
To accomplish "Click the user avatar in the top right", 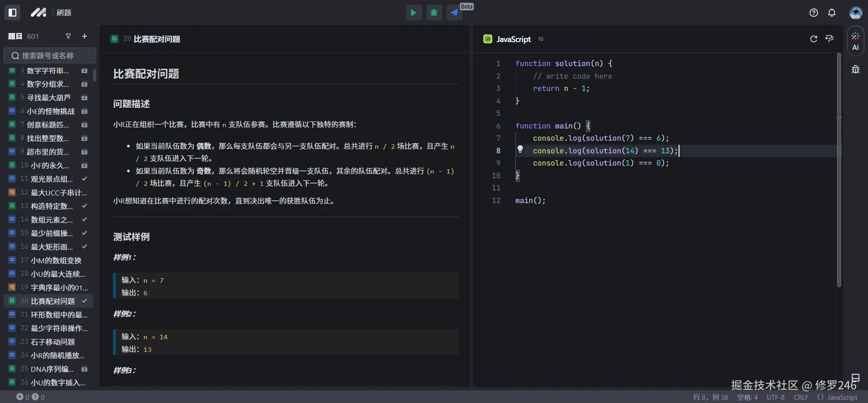I will 855,13.
